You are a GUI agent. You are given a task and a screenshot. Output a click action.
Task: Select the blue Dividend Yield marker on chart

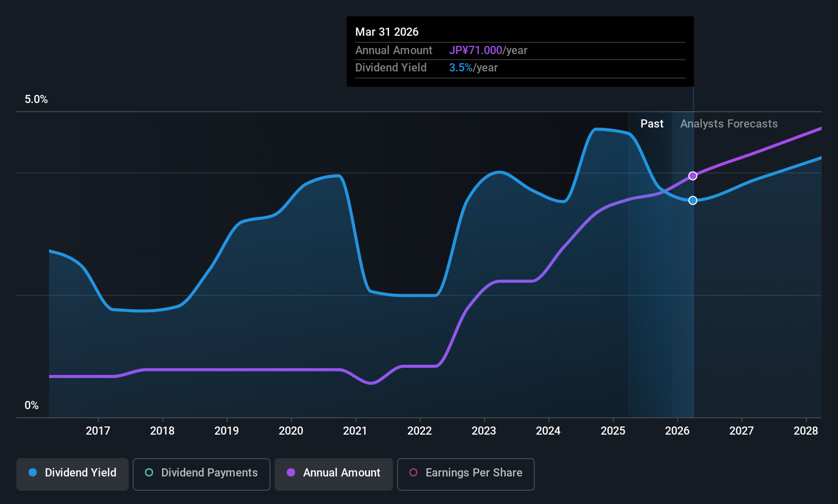tap(693, 200)
